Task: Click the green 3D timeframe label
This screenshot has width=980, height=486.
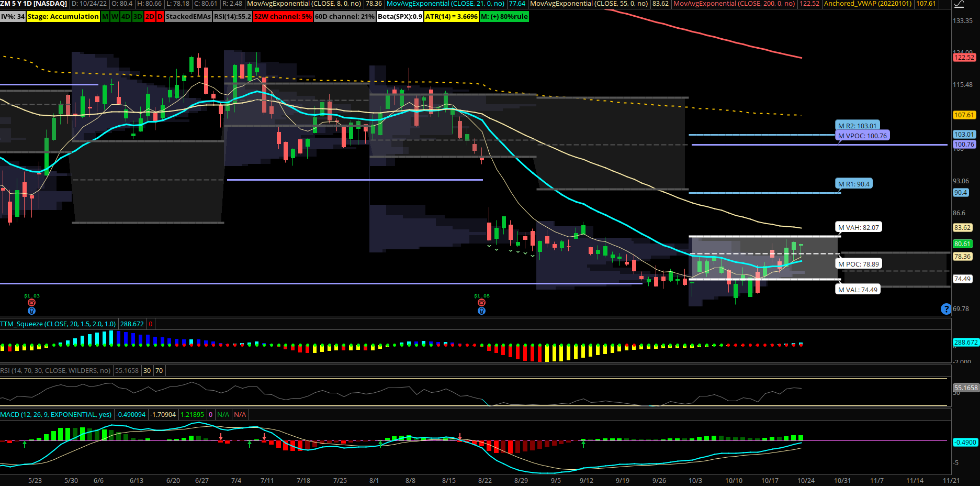Action: 138,17
